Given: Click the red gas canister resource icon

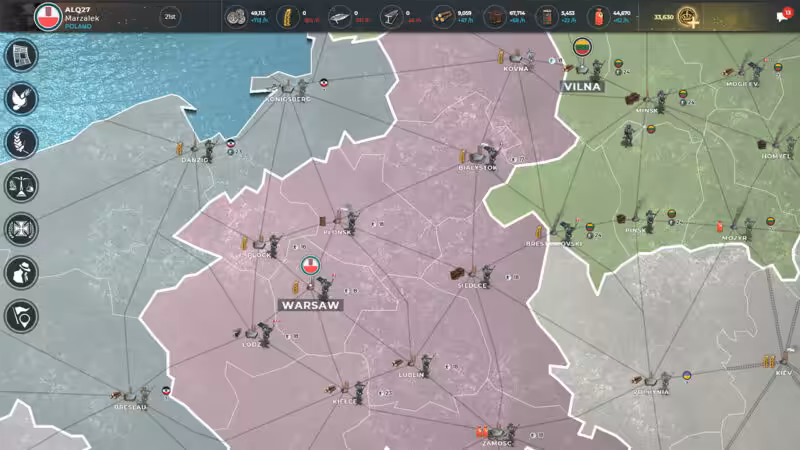Looking at the screenshot, I should pos(598,17).
